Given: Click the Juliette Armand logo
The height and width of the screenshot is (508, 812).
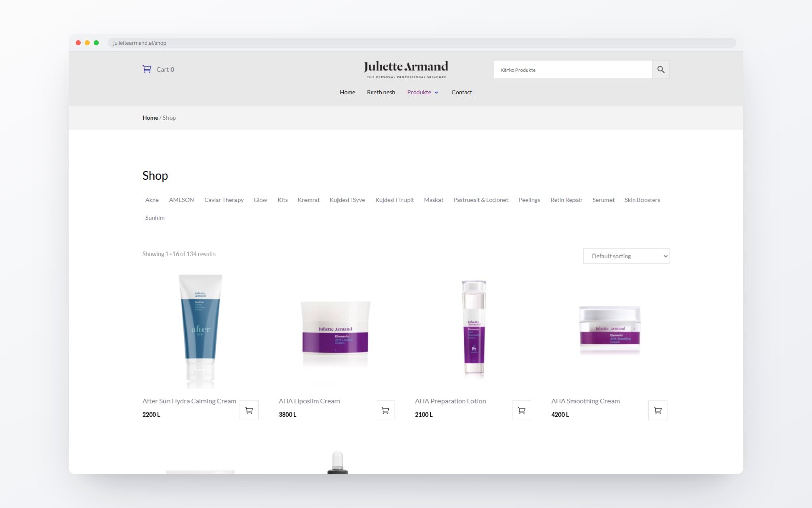Looking at the screenshot, I should tap(406, 70).
